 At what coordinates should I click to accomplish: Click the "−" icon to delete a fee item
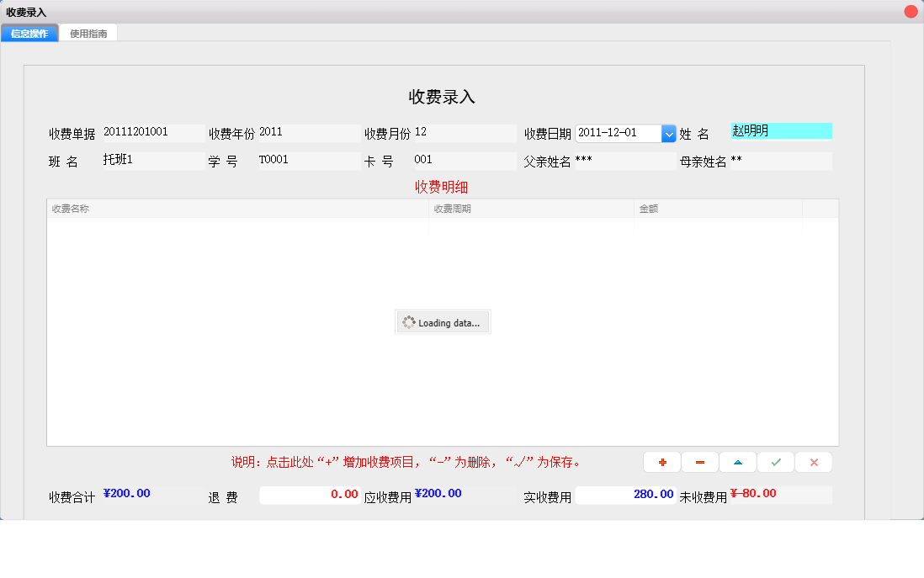pos(699,462)
